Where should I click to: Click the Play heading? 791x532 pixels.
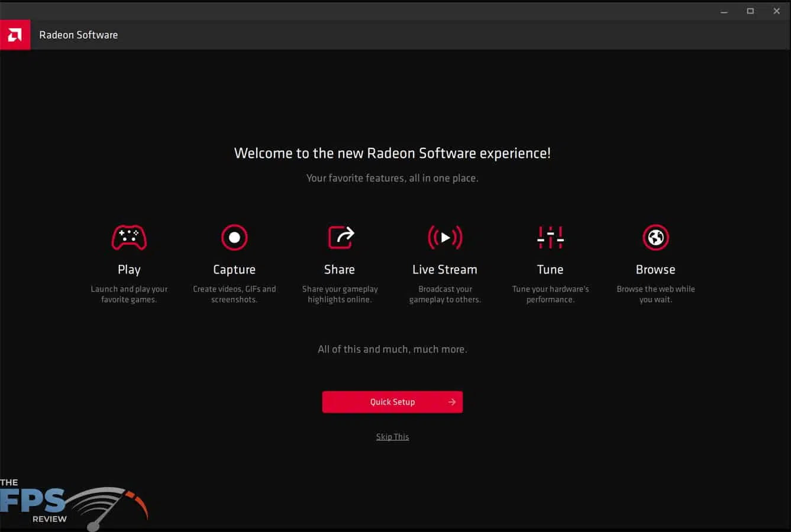click(x=129, y=270)
